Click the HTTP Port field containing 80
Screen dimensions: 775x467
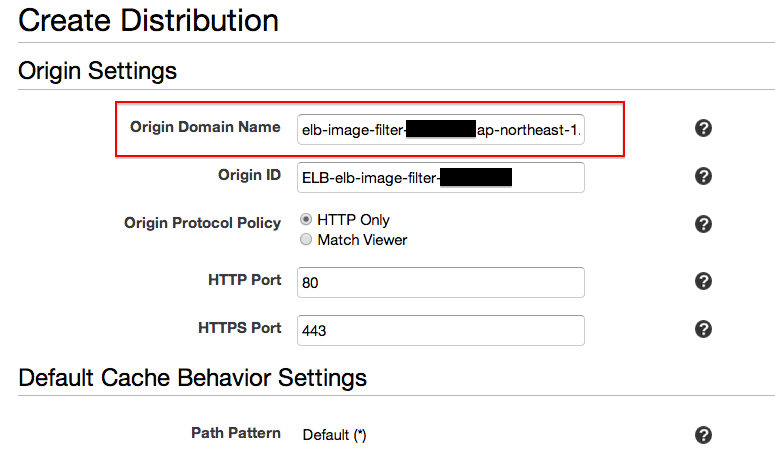coord(440,282)
